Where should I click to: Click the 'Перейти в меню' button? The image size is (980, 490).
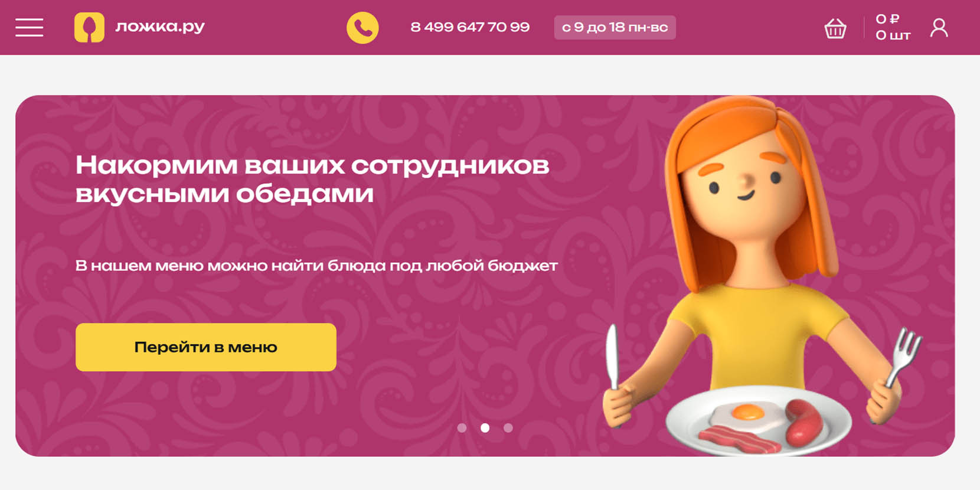206,347
